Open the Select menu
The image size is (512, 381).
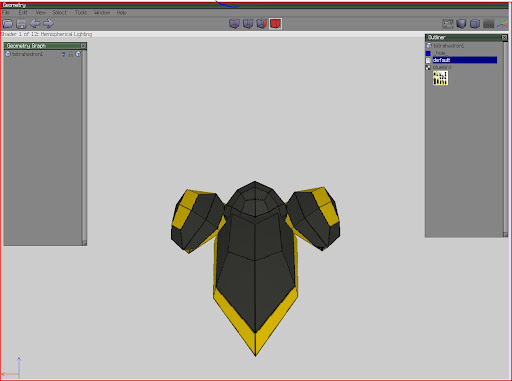pyautogui.click(x=59, y=13)
